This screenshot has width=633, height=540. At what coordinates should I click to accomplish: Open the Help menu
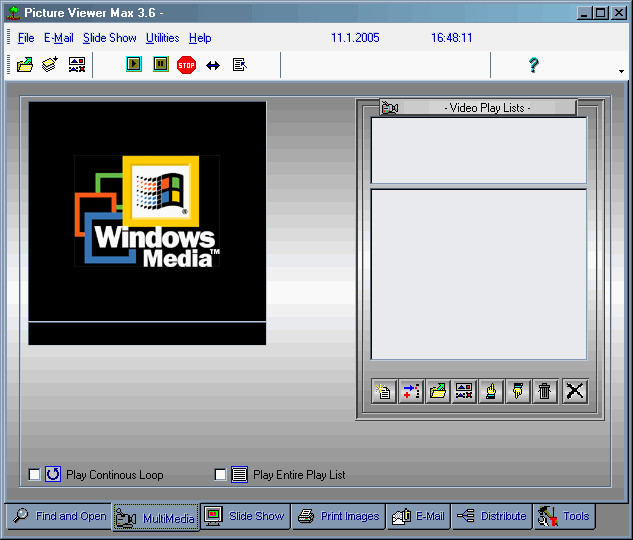pyautogui.click(x=200, y=38)
